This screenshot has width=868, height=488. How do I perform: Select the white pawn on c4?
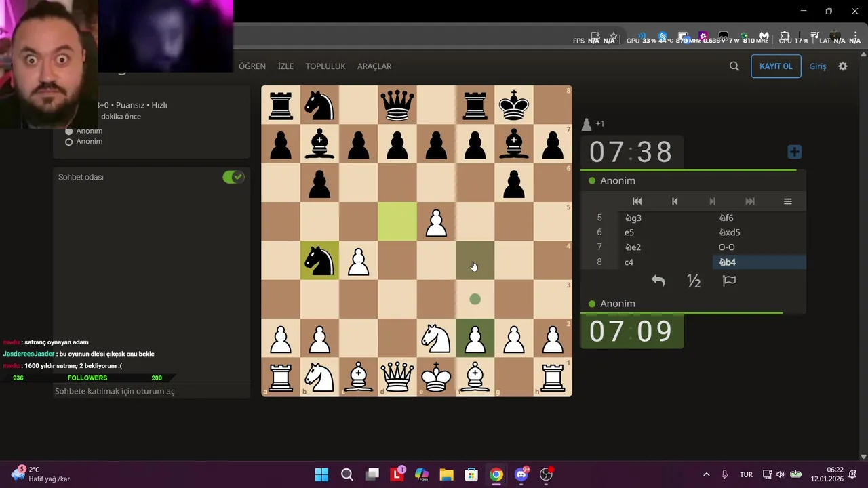(x=358, y=260)
